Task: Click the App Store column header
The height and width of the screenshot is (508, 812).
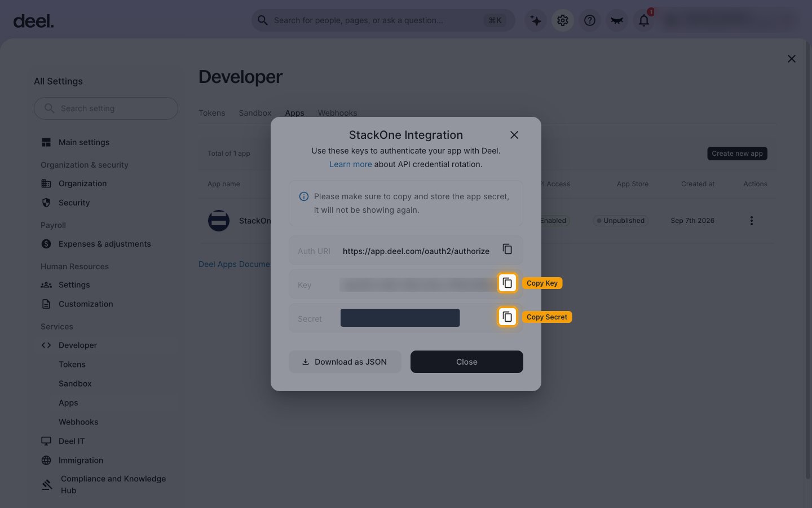Action: point(633,184)
